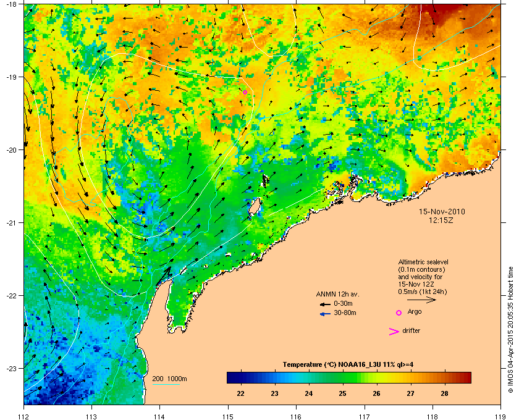Click the longitude axis label 117
This screenshot has height=420, width=519.
click(x=364, y=416)
